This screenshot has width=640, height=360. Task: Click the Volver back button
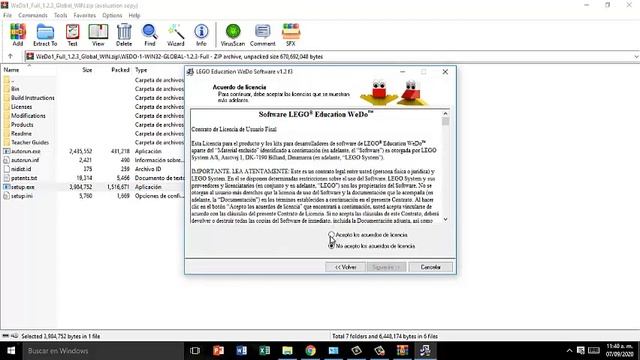pos(345,267)
